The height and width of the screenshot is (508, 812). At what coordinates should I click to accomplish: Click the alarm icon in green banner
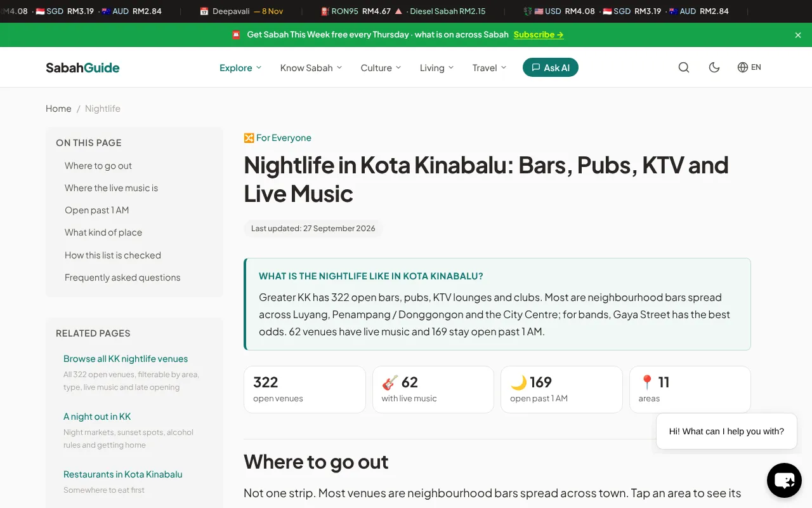[x=236, y=35]
